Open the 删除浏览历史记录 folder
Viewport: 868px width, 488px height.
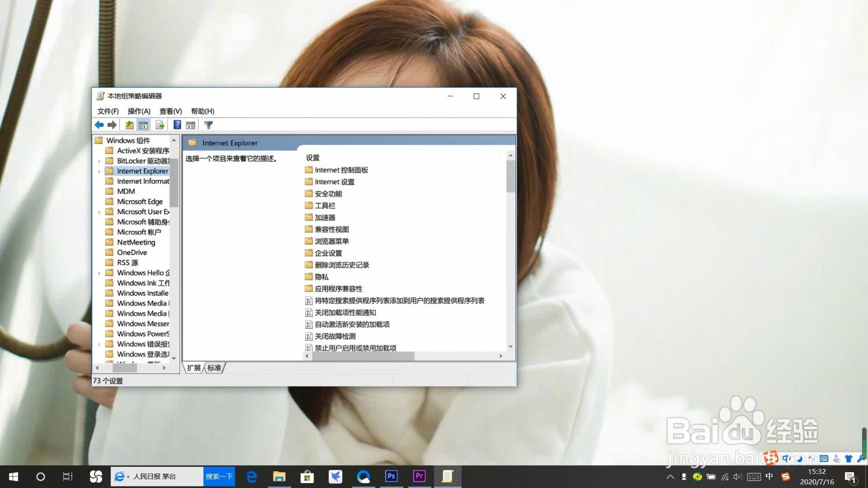(337, 266)
